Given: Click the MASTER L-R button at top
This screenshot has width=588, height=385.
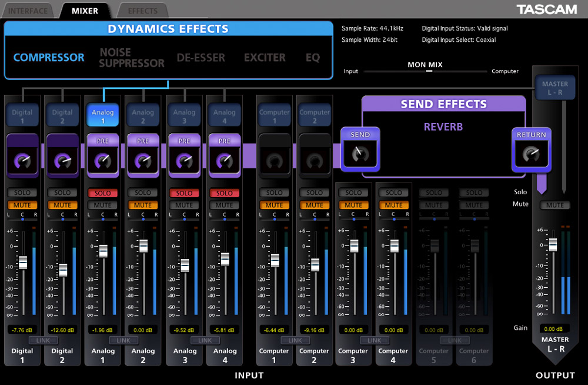Looking at the screenshot, I should click(554, 88).
